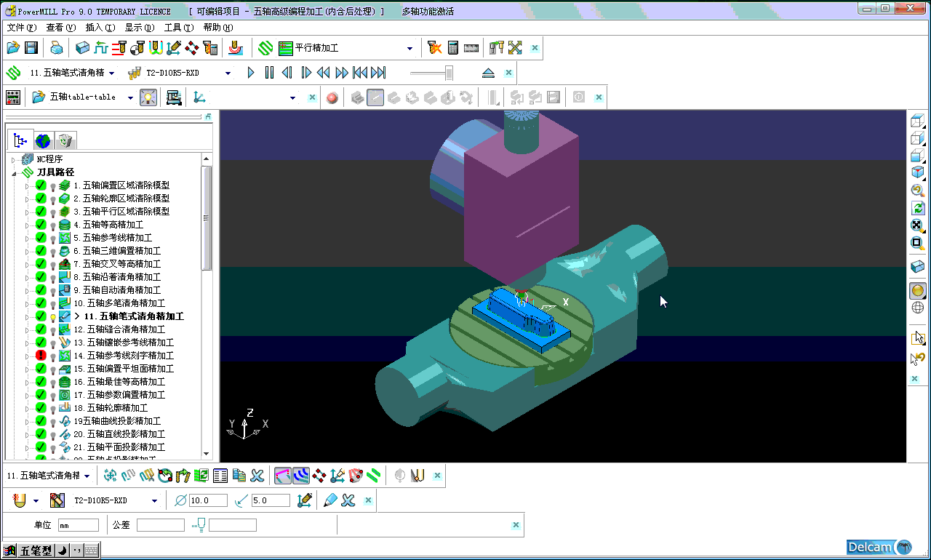Viewport: 931px width, 560px height.
Task: Click the simulation speed slider handle
Action: 449,73
